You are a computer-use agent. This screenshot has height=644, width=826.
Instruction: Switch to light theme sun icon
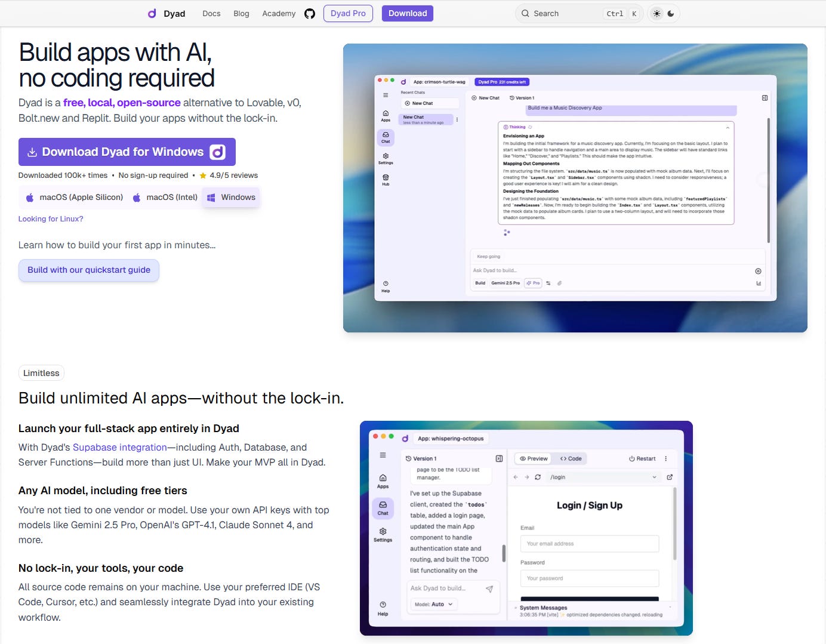coord(657,14)
